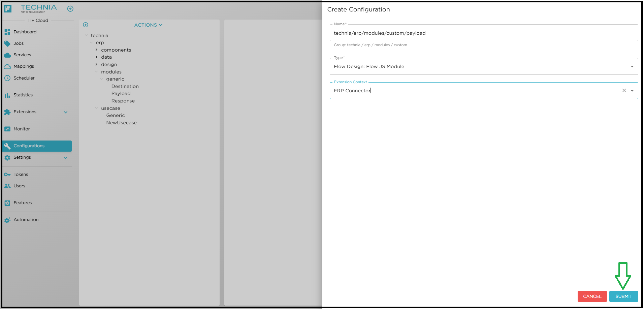The height and width of the screenshot is (309, 644).
Task: Collapse the generic tree node
Action: (x=102, y=79)
